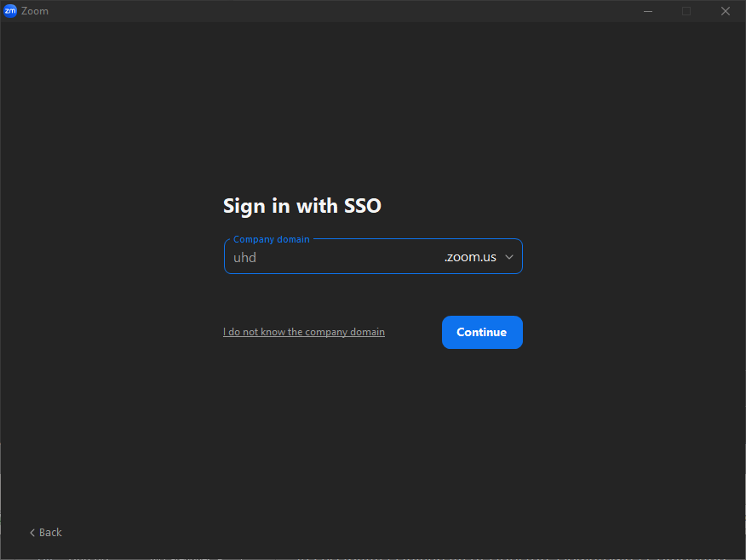Expand the .zoom.us domain dropdown

508,257
